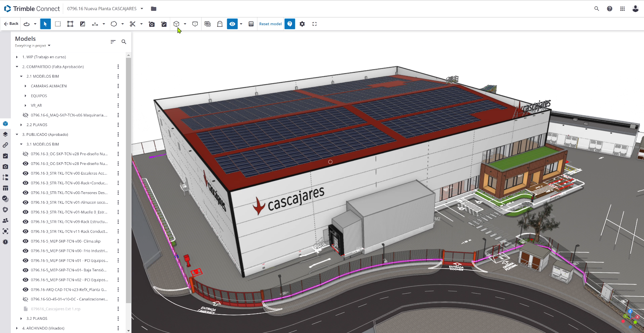Open the Layers panel in sidebar
Image resolution: width=644 pixels, height=333 pixels.
point(5,134)
